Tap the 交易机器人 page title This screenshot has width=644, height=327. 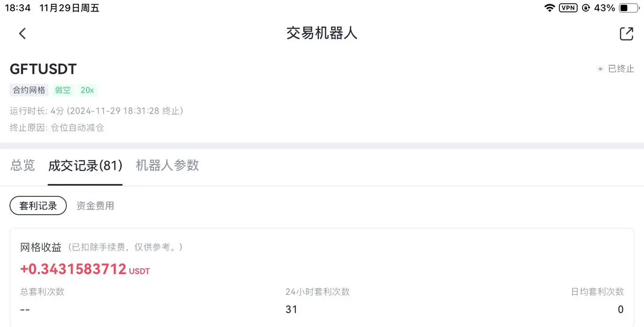pyautogui.click(x=322, y=34)
